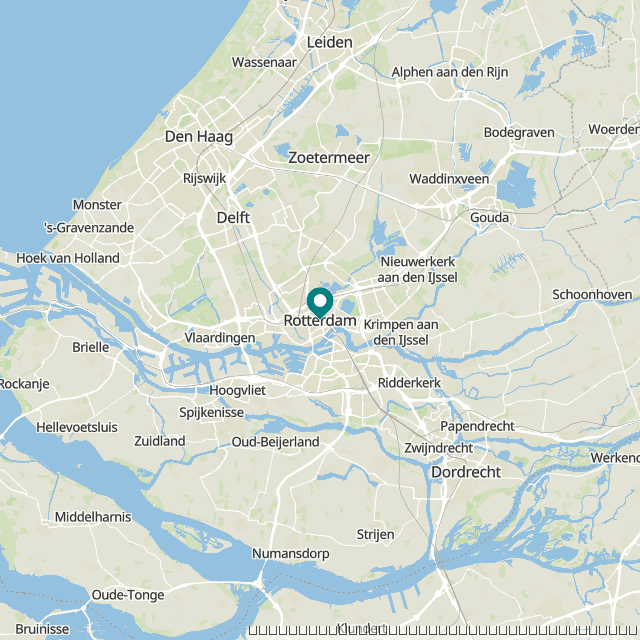Click the Dordrecht city label
Viewport: 640px width, 640px height.
pyautogui.click(x=466, y=472)
